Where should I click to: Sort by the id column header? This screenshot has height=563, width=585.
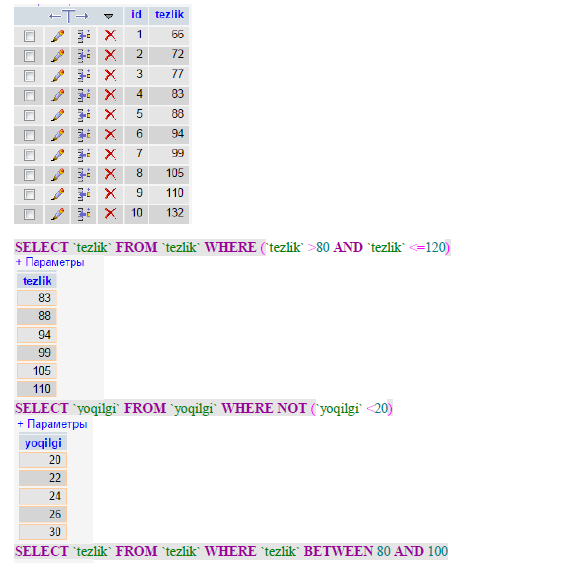[x=136, y=15]
